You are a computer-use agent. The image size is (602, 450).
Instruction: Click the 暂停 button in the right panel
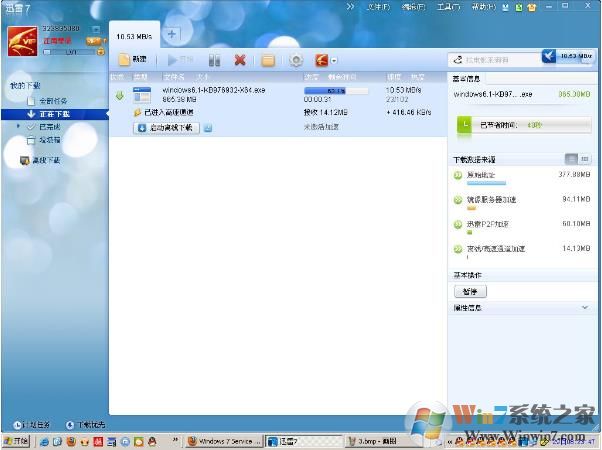[470, 291]
